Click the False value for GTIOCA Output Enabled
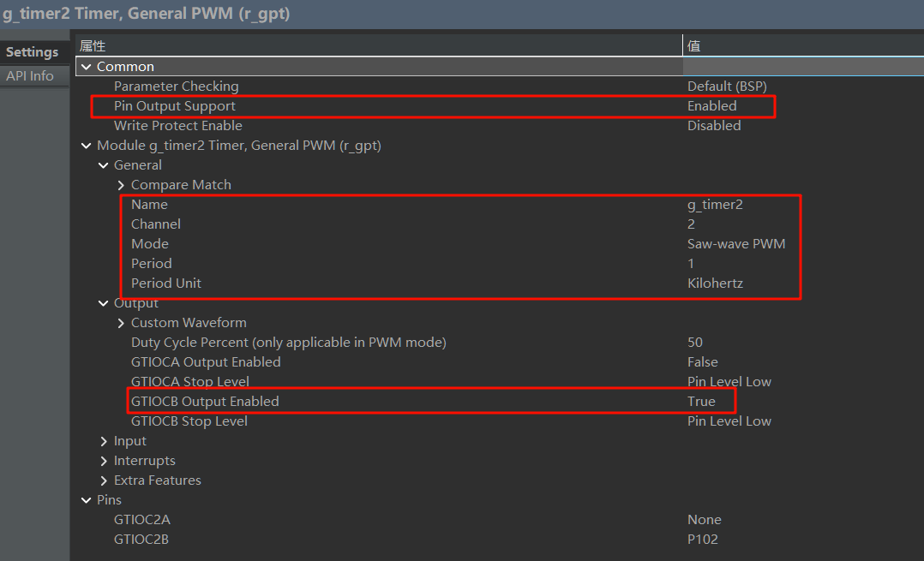 (703, 362)
